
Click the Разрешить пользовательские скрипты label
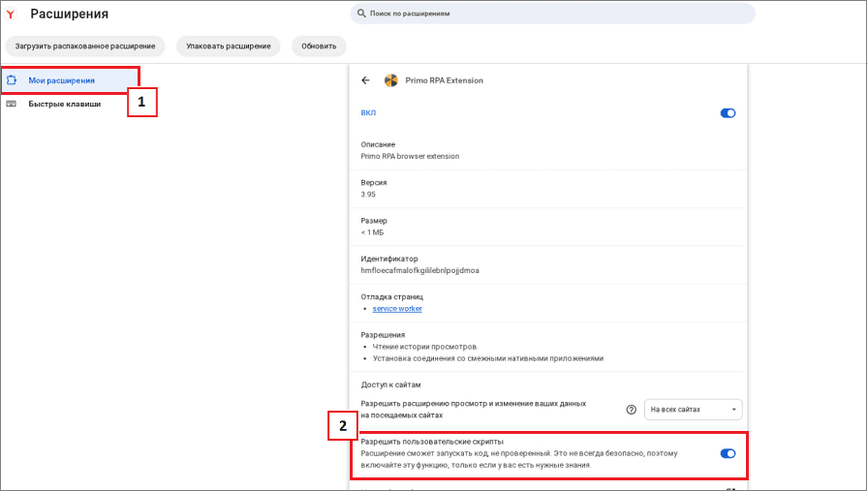(432, 442)
